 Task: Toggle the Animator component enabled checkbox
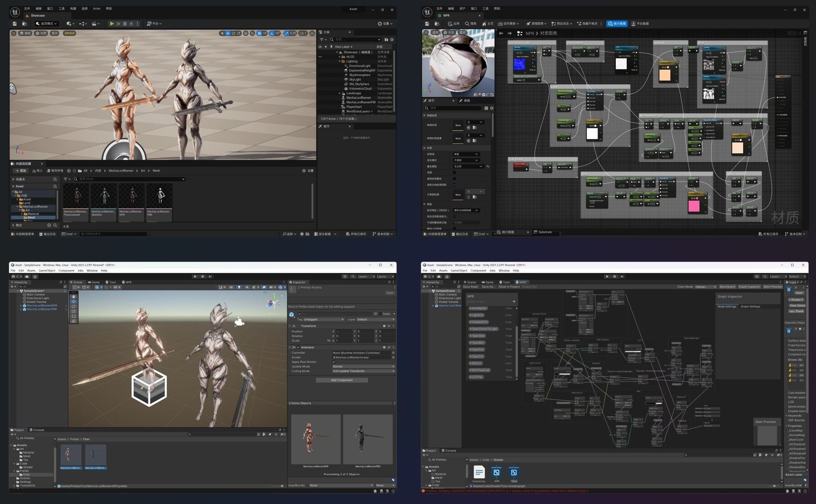298,347
